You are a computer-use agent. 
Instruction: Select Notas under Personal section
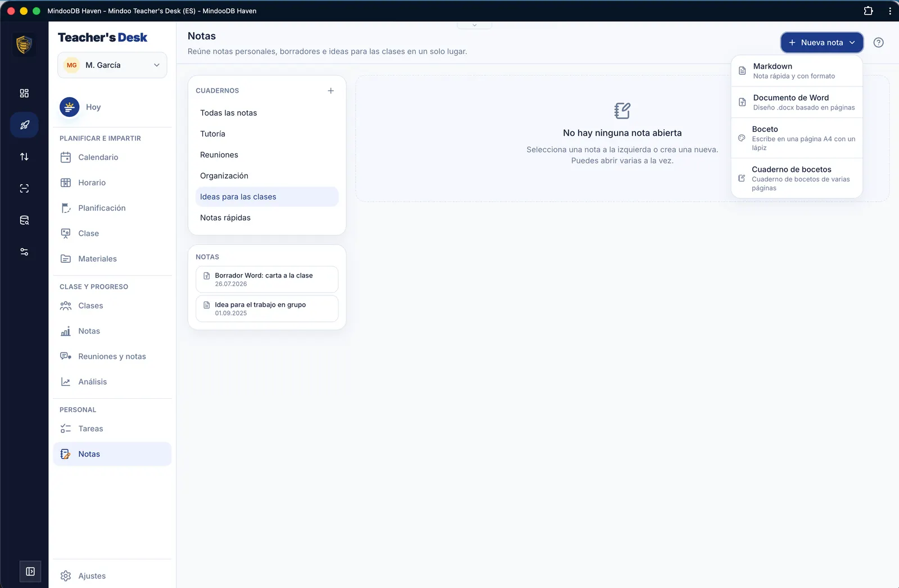click(112, 454)
